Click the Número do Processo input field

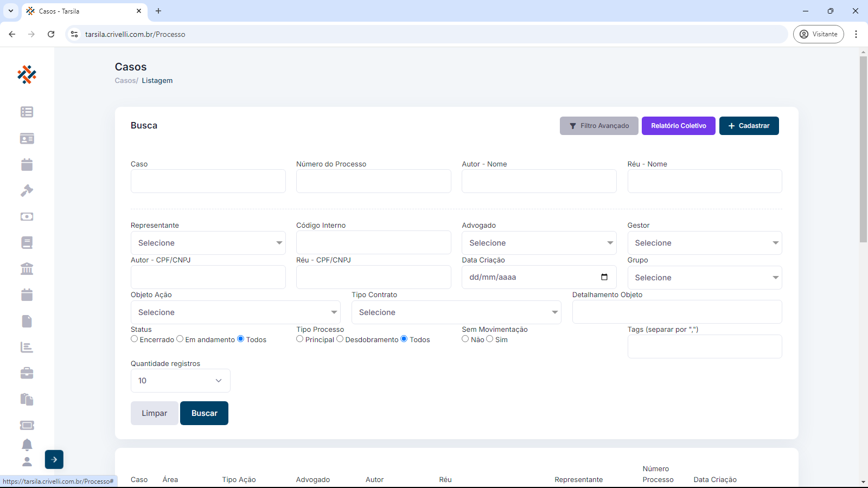tap(373, 181)
